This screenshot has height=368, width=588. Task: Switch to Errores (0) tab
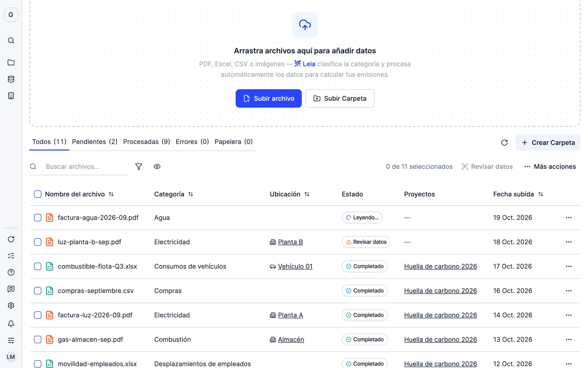pyautogui.click(x=192, y=142)
